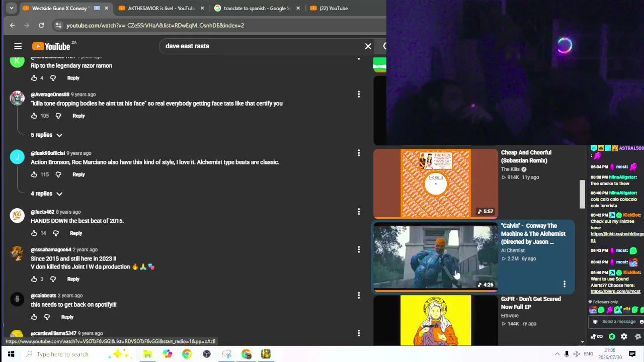
Task: Open more actions for the 'Calvin' video
Action: (565, 284)
